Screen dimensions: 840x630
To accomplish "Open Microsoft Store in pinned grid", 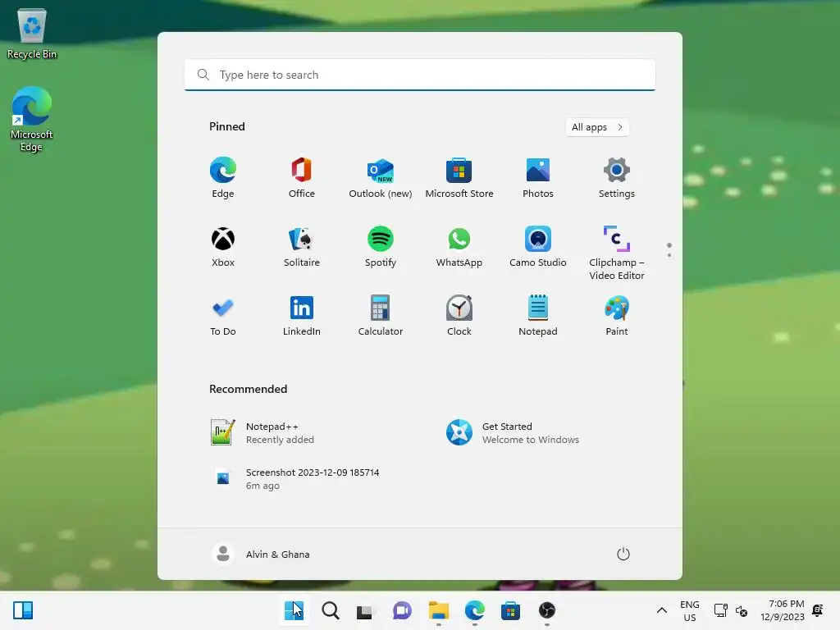I will click(459, 178).
